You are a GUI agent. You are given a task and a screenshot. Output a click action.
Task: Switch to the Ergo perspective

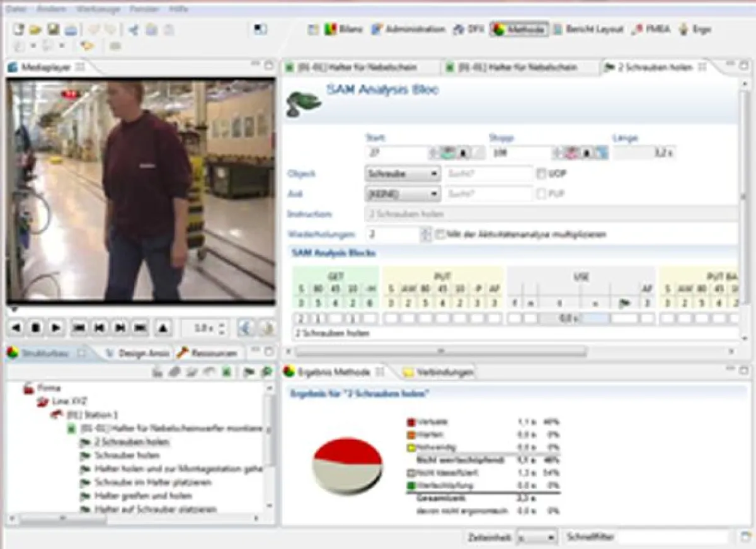(x=694, y=30)
